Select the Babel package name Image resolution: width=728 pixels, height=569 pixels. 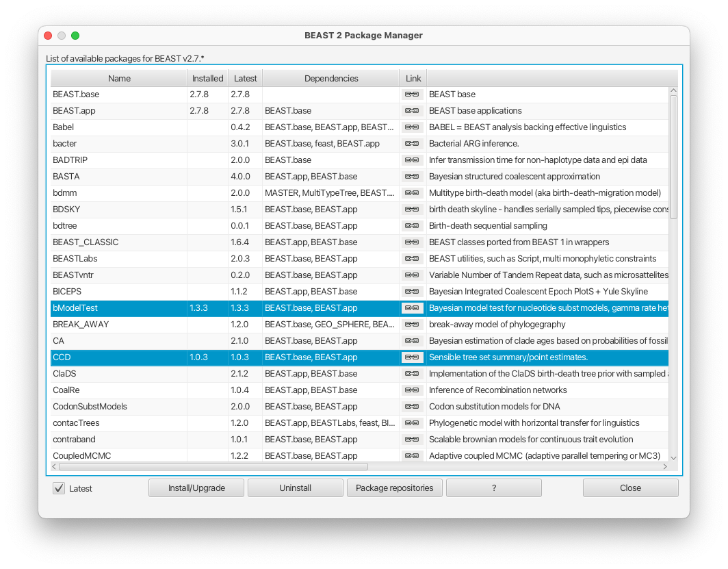[63, 127]
